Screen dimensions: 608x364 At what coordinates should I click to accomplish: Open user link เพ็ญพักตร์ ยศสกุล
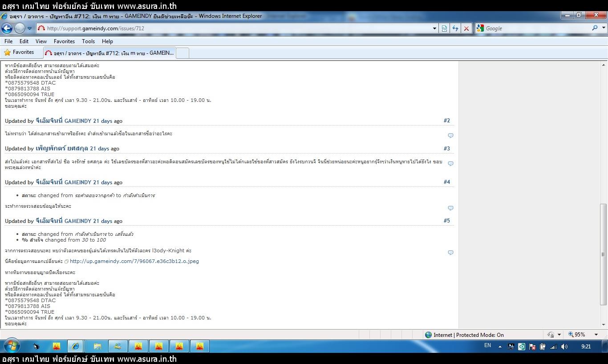click(62, 148)
